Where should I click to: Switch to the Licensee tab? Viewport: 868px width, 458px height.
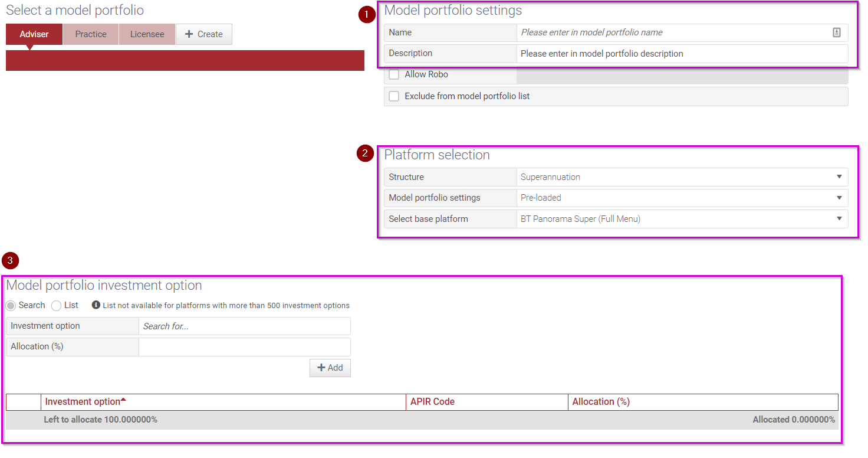(147, 34)
